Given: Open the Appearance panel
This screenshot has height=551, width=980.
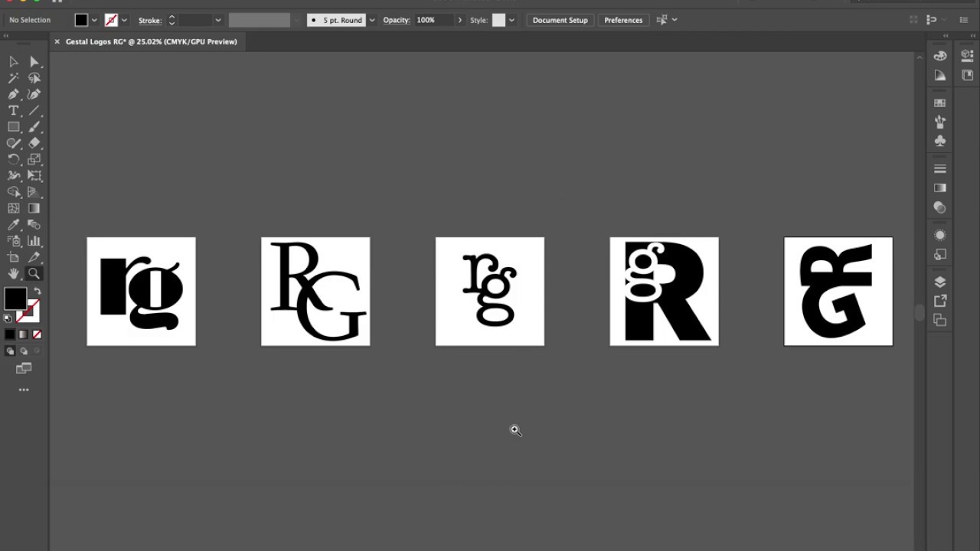Looking at the screenshot, I should [x=940, y=235].
